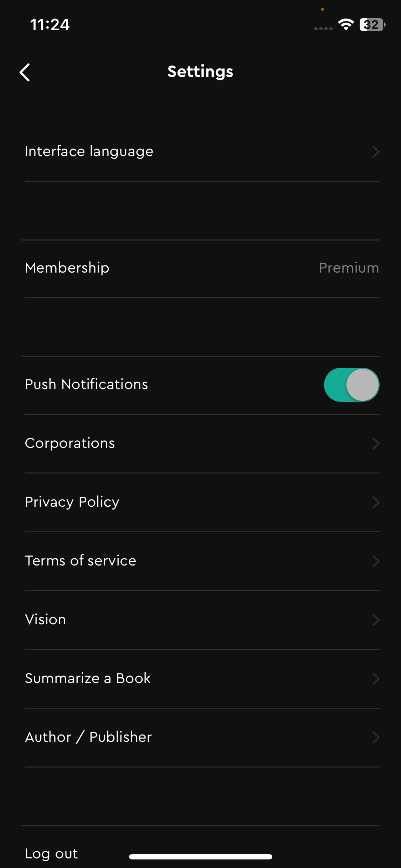Expand Interface language chevron

[376, 152]
